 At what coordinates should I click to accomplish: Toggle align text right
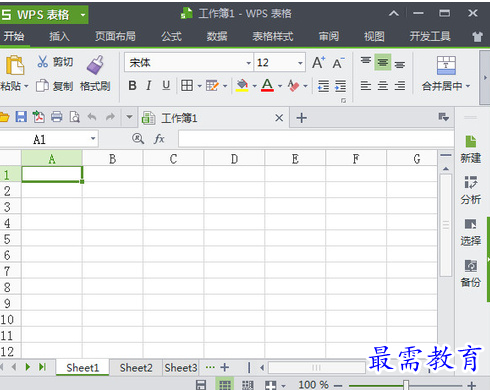click(400, 86)
